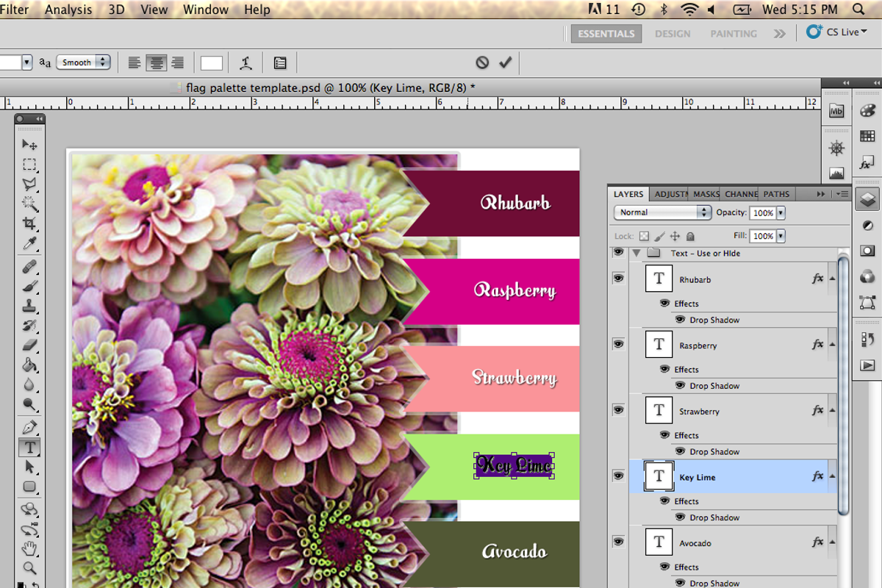Screen dimensions: 882x588
Task: Left align text
Action: pos(135,63)
